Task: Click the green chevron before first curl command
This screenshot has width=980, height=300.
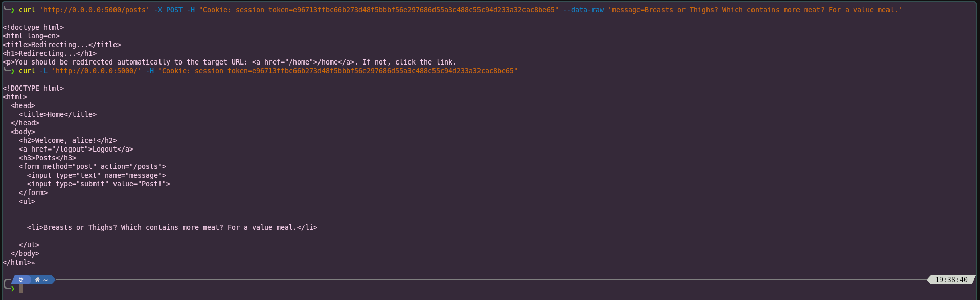Action: [12, 10]
